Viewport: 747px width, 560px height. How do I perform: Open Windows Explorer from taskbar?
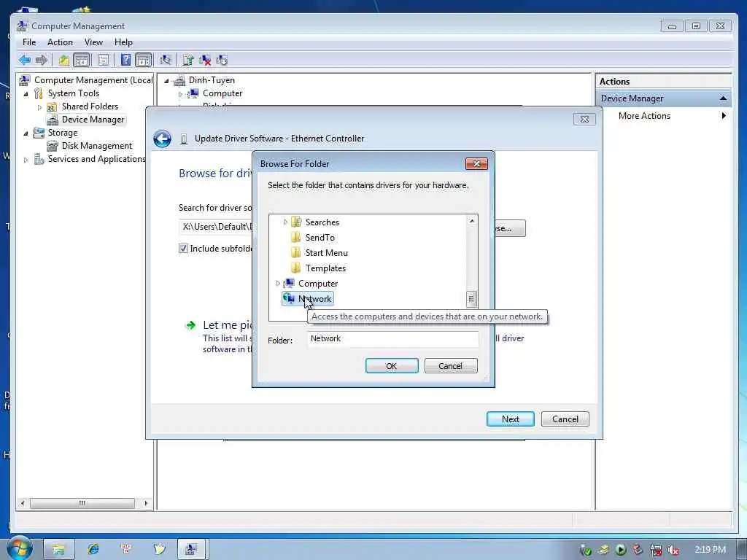pyautogui.click(x=58, y=549)
